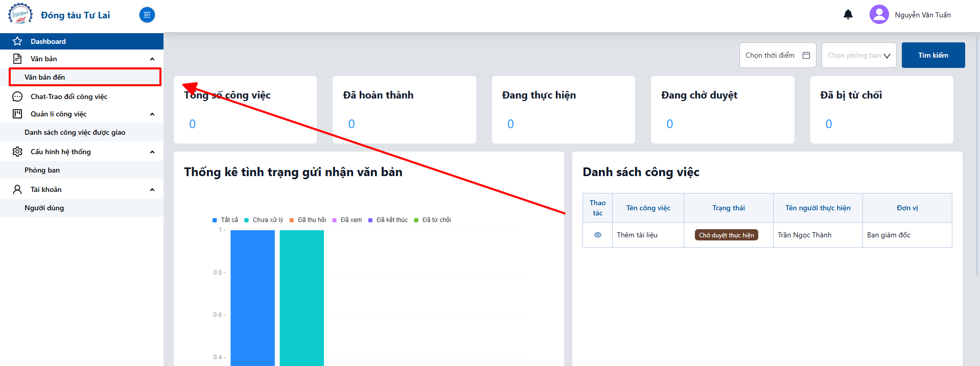Image resolution: width=980 pixels, height=366 pixels.
Task: Click the Đơn vị column header
Action: (907, 208)
